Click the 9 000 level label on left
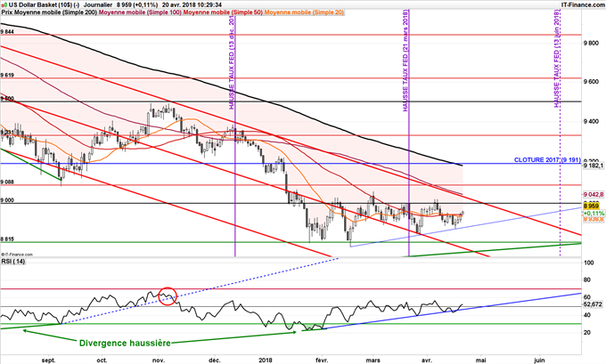This screenshot has width=606, height=364. [7, 200]
